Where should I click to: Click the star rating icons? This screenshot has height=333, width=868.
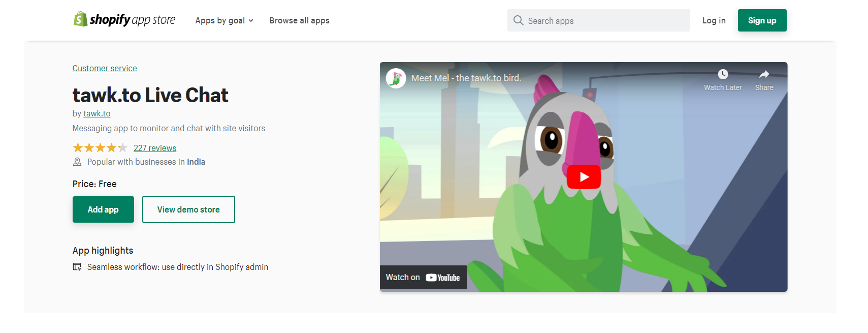click(100, 148)
